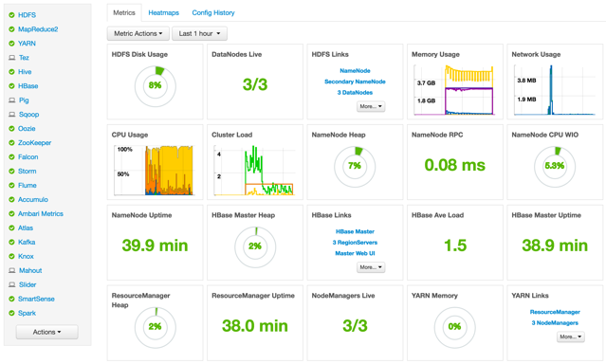Click the green check icon next to Kafka
The image size is (606, 364).
coord(11,243)
